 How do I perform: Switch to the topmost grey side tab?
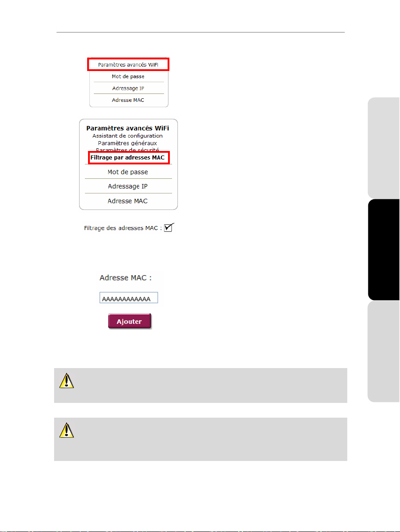pyautogui.click(x=384, y=148)
